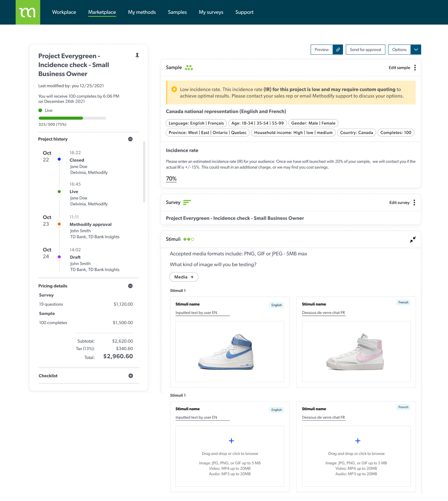The image size is (448, 501).
Task: Click plus icon in English upload box
Action: pyautogui.click(x=231, y=441)
